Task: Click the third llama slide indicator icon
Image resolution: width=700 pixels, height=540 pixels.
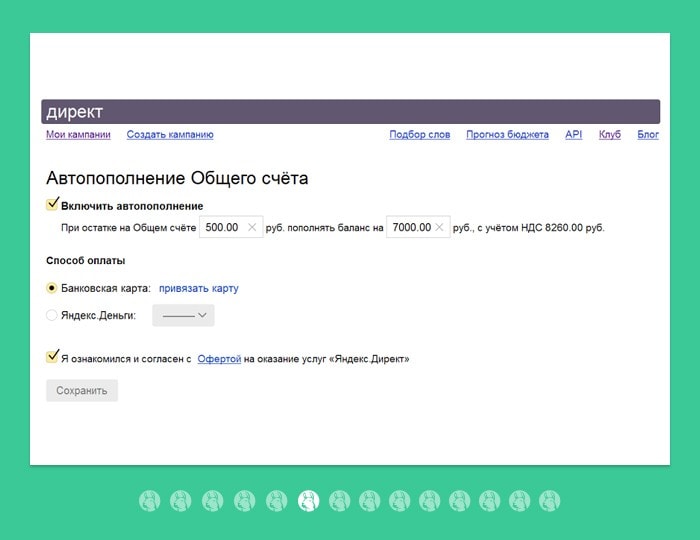Action: tap(212, 501)
